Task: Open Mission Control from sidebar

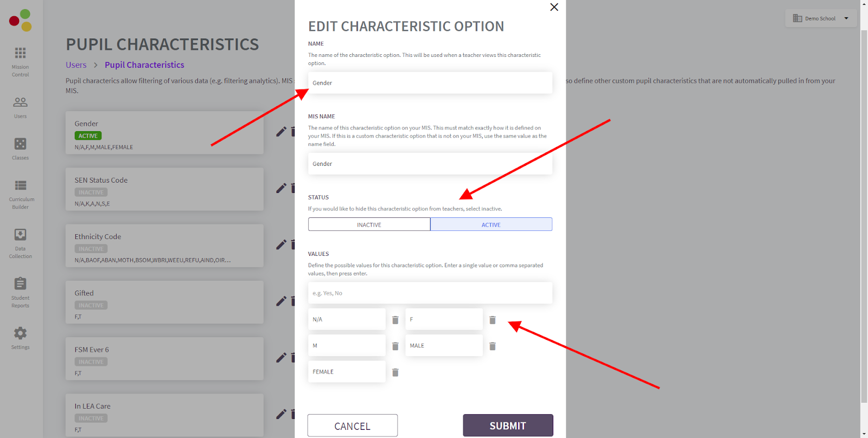Action: [x=21, y=61]
